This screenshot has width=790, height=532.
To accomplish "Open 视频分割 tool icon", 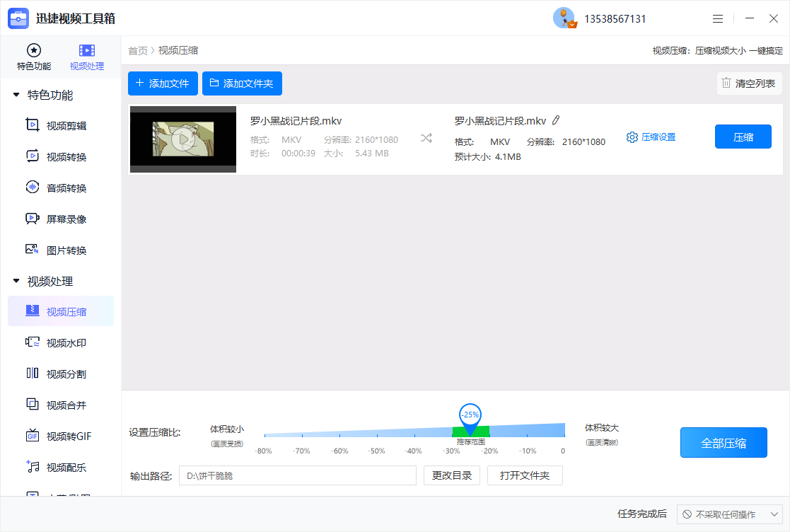I will (x=33, y=374).
